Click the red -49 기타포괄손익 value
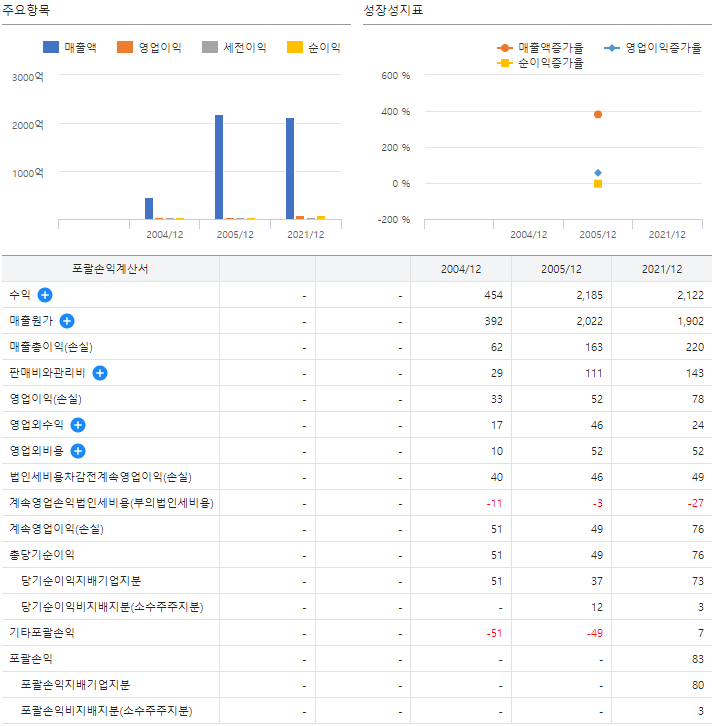The image size is (713, 726). [594, 633]
